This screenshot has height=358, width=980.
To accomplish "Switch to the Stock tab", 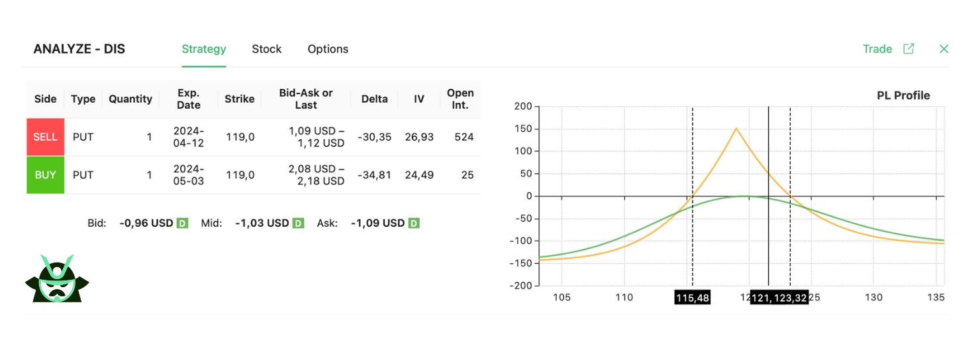I will point(266,49).
